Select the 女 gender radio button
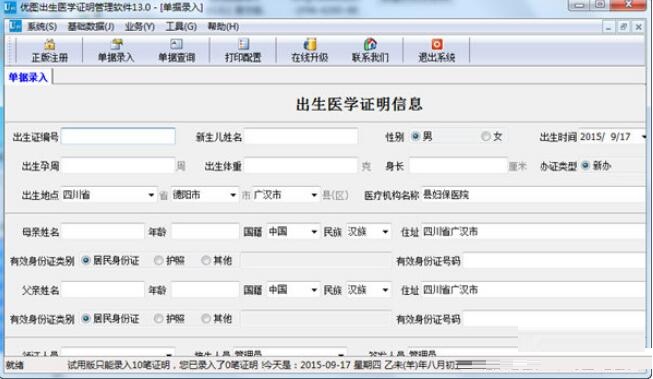 [486, 136]
